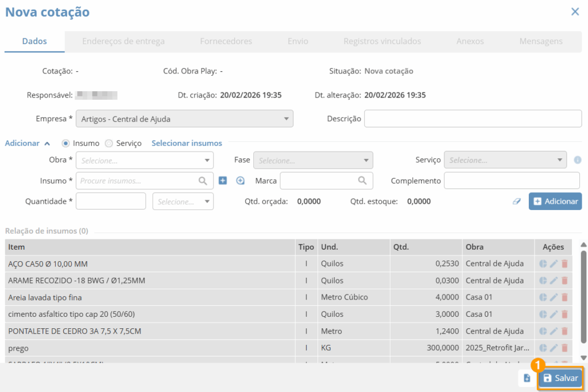Click the document import icon beside Salvar
588x392 pixels.
[527, 378]
